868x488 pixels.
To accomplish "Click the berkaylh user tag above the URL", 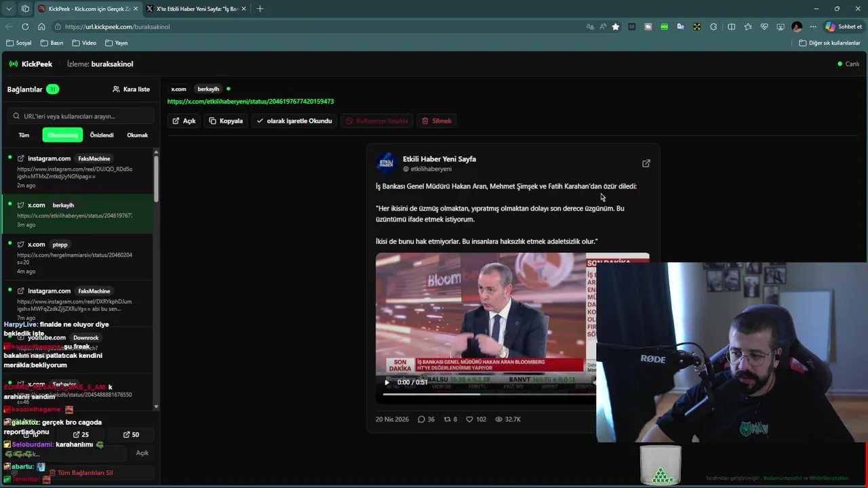I will click(x=208, y=89).
